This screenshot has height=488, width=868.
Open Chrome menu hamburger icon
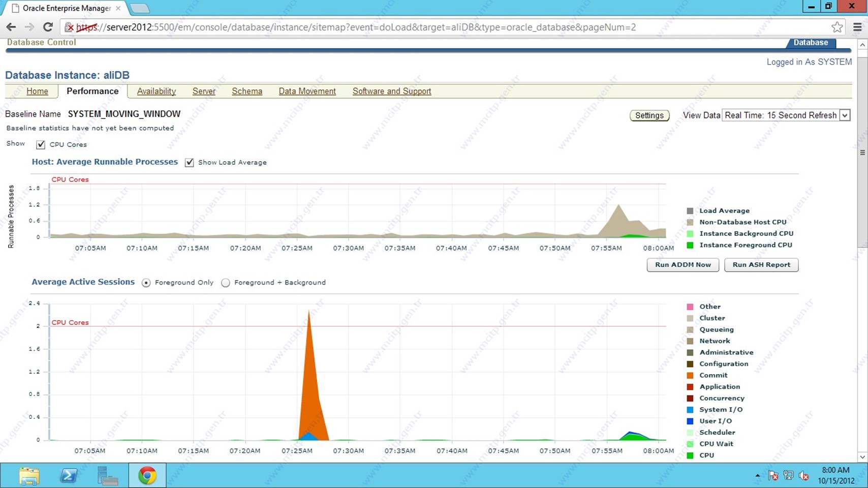(857, 27)
